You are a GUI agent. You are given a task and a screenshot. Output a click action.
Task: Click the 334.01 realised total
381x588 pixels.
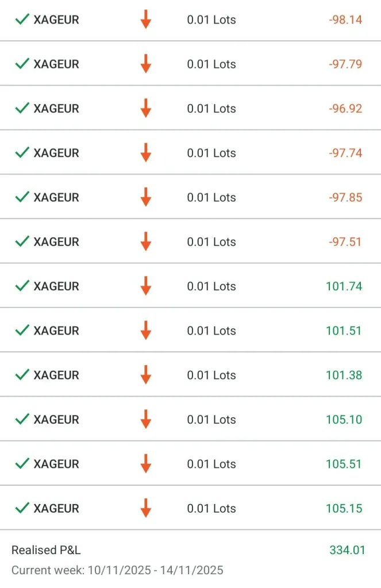[347, 550]
